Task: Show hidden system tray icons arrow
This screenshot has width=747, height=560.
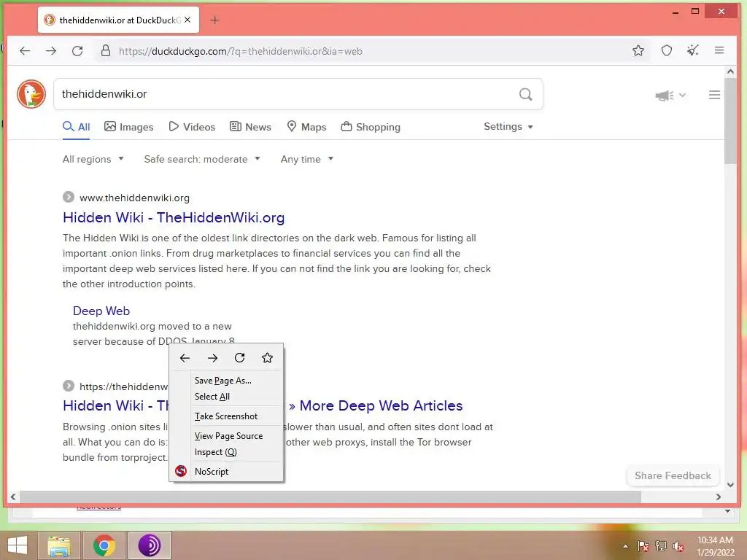Action: (x=625, y=546)
